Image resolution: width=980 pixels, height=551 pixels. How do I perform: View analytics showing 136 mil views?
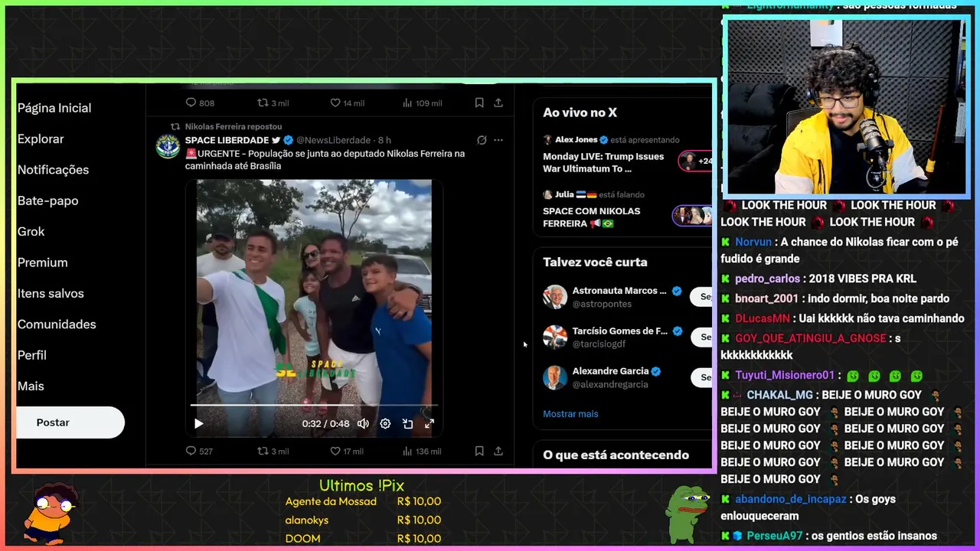pyautogui.click(x=422, y=452)
